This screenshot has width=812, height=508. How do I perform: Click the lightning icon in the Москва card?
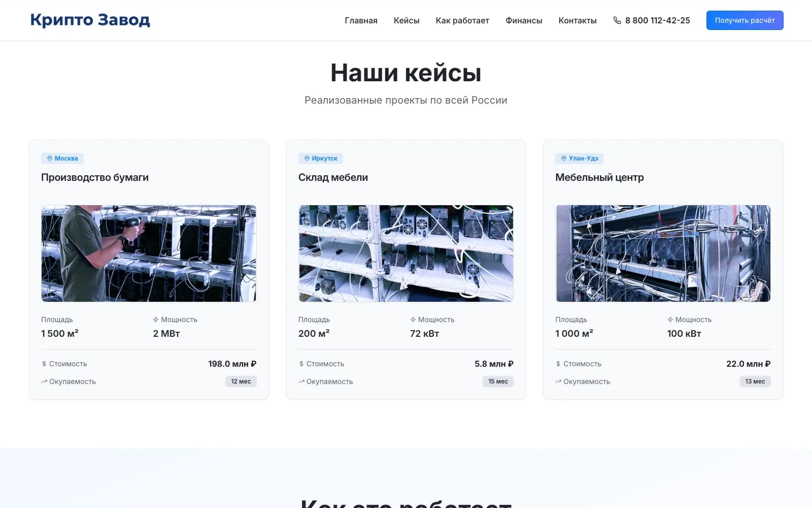pyautogui.click(x=156, y=320)
